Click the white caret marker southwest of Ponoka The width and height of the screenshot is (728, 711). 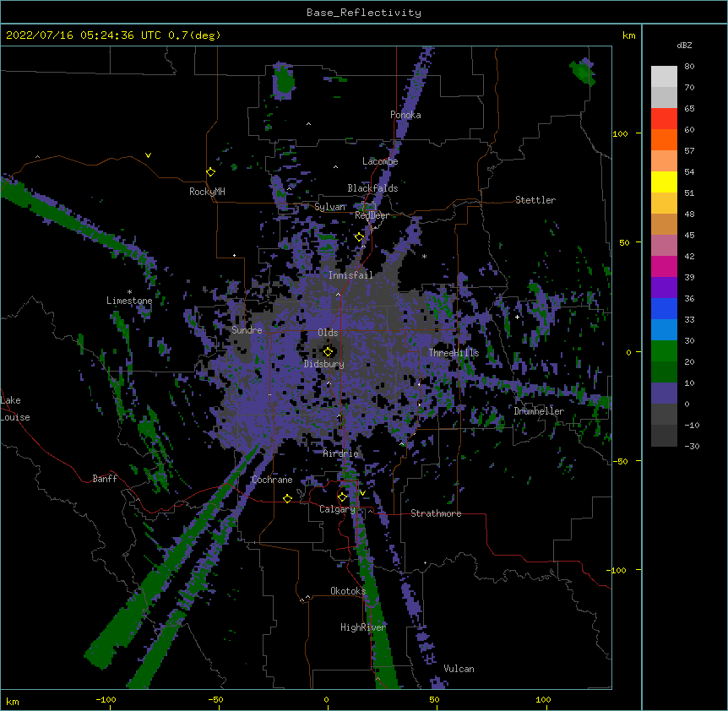[308, 124]
